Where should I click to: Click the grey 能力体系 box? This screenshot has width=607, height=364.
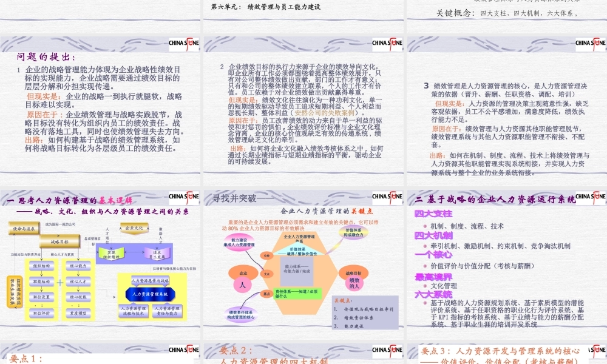pyautogui.click(x=297, y=271)
